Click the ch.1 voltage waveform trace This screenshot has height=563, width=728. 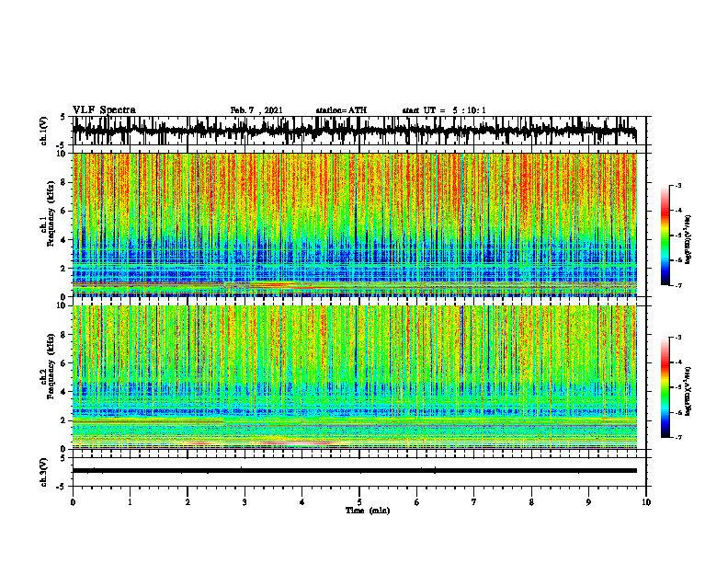point(354,131)
